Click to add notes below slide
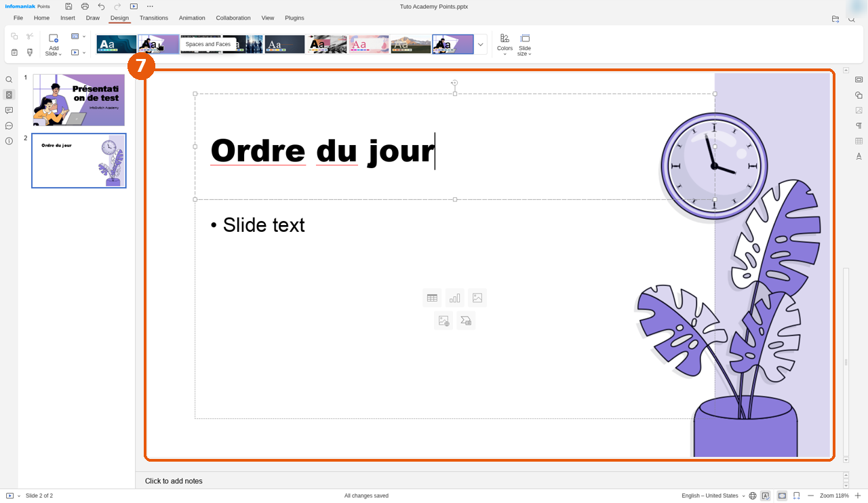Viewport: 868px width, 503px height. 174,481
